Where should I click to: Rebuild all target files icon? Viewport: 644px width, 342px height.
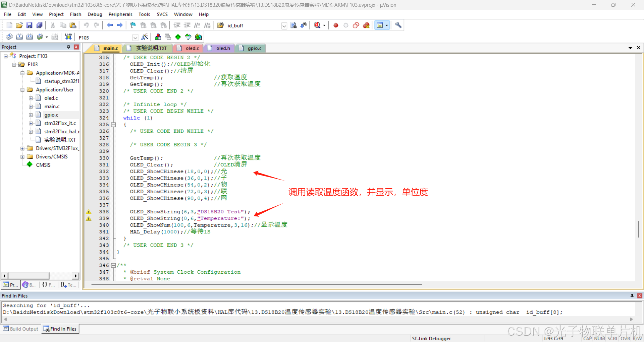(x=30, y=37)
